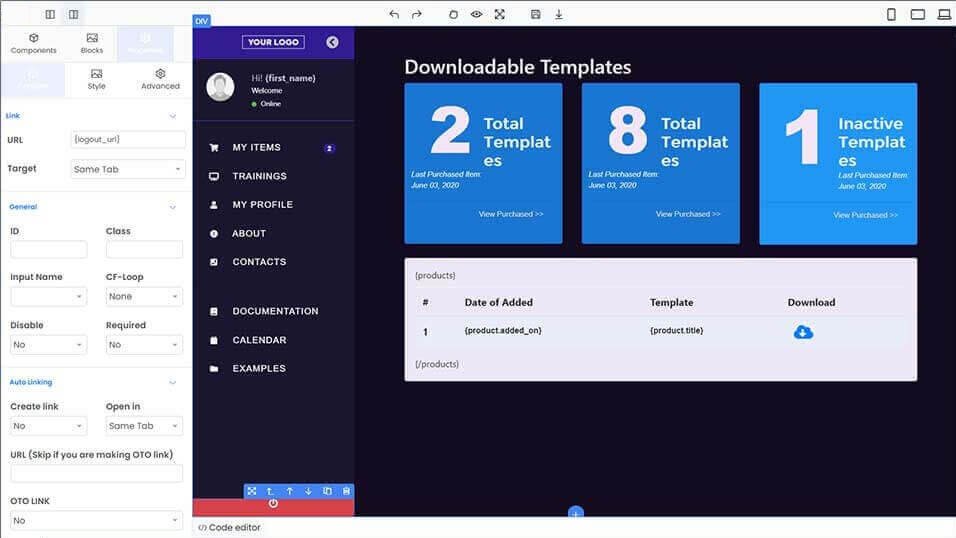Screen dimensions: 956x538
Task: Toggle the preview eye icon
Action: pyautogui.click(x=476, y=14)
